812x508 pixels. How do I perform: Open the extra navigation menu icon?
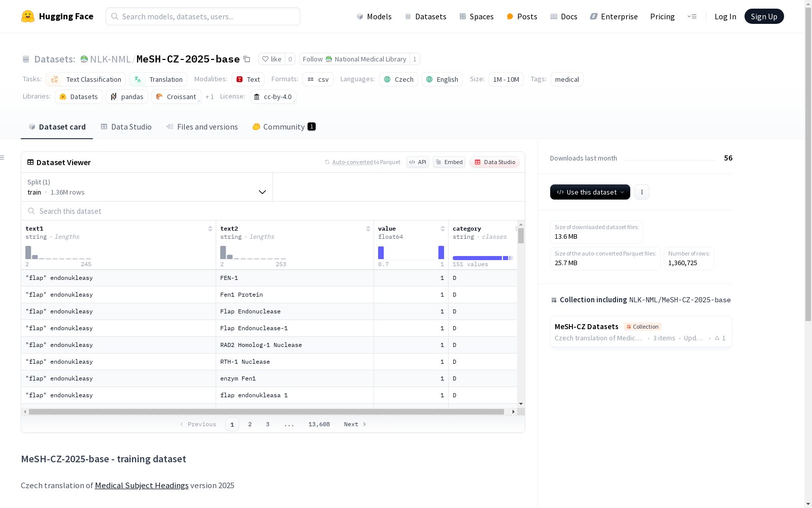(x=692, y=16)
